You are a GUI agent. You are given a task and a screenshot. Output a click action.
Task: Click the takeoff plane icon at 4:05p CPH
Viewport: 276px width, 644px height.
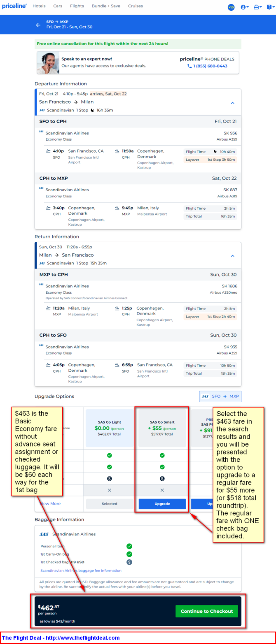pos(49,365)
